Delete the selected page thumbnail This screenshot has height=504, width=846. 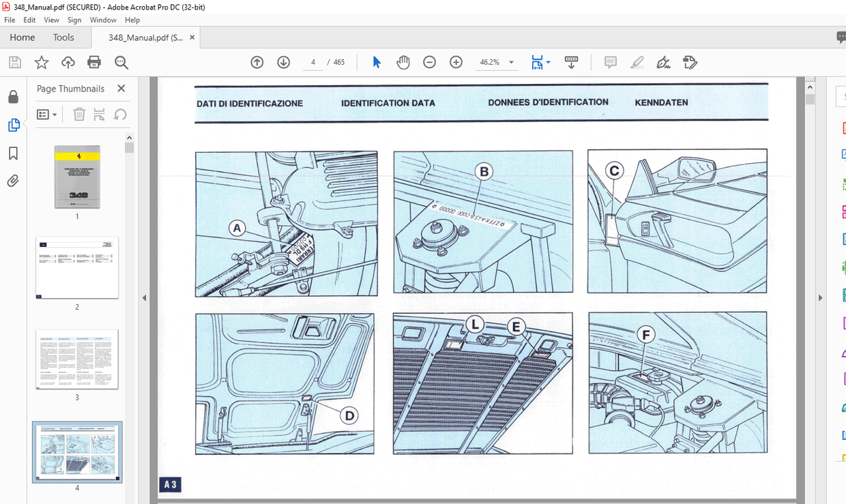pos(79,114)
